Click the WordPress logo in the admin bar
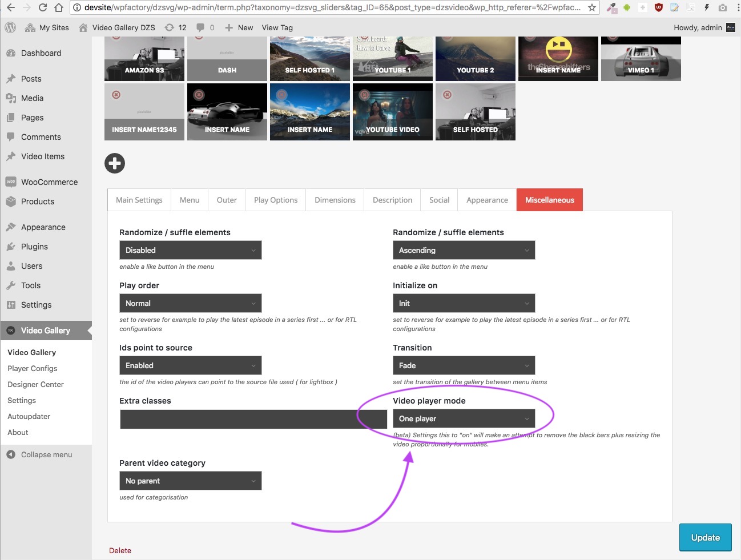741x560 pixels. [10, 27]
